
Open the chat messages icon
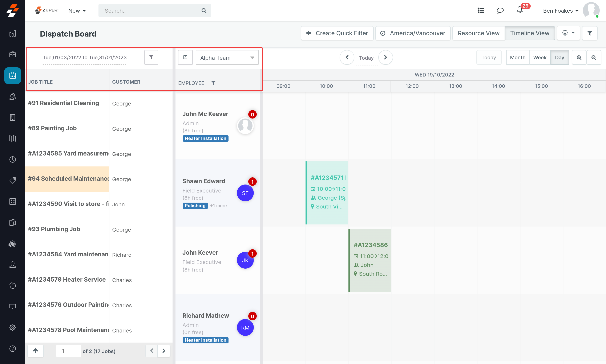(x=500, y=10)
